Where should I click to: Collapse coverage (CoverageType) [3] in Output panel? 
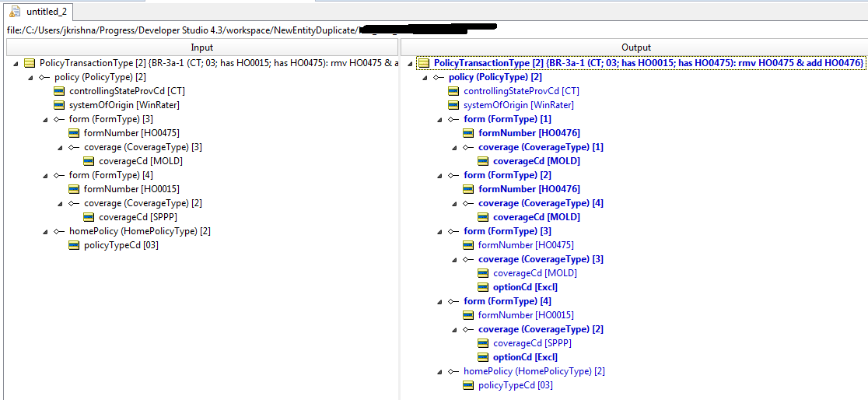point(454,260)
